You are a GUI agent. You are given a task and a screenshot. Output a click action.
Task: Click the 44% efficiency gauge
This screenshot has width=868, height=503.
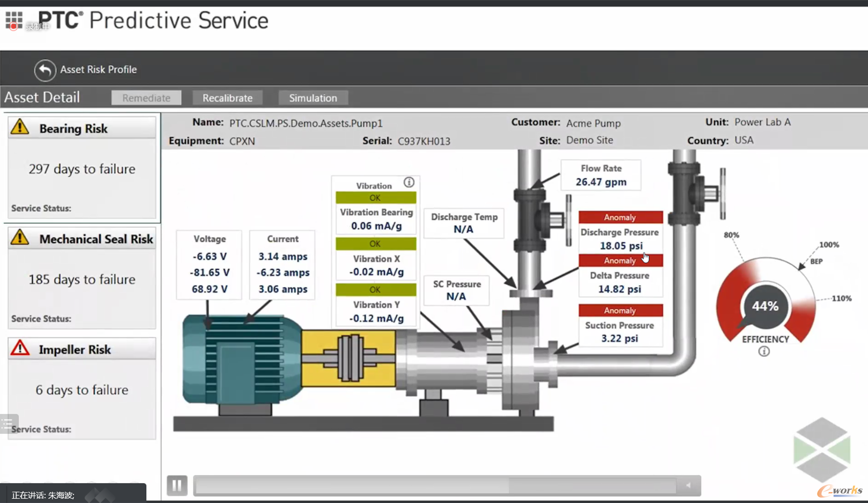(x=765, y=306)
